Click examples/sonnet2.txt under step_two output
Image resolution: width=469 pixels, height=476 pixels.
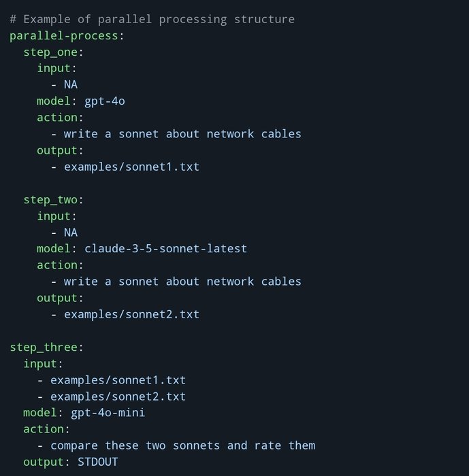(131, 314)
